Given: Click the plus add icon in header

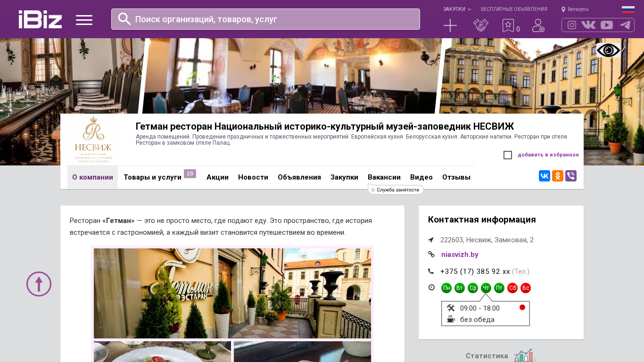Looking at the screenshot, I should [x=450, y=25].
